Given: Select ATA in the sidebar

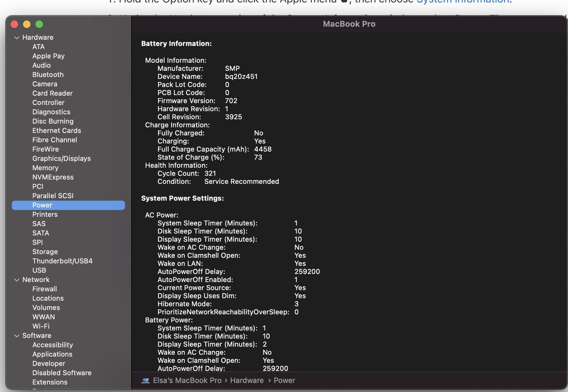Looking at the screenshot, I should [39, 46].
